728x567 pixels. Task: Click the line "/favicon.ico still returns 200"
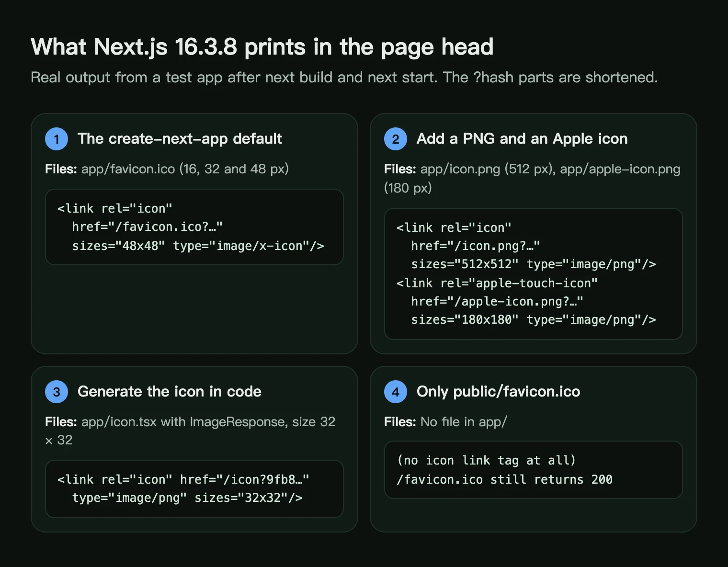[x=504, y=479]
